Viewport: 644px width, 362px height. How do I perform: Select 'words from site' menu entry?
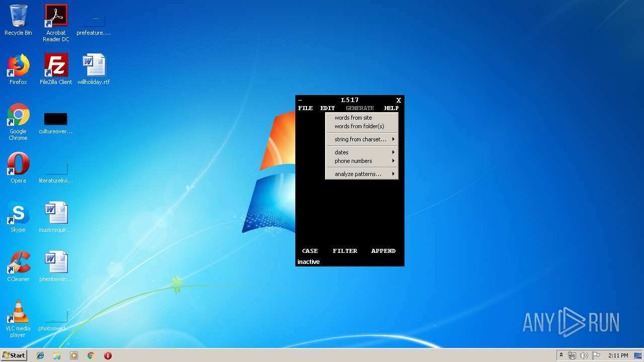pos(362,118)
